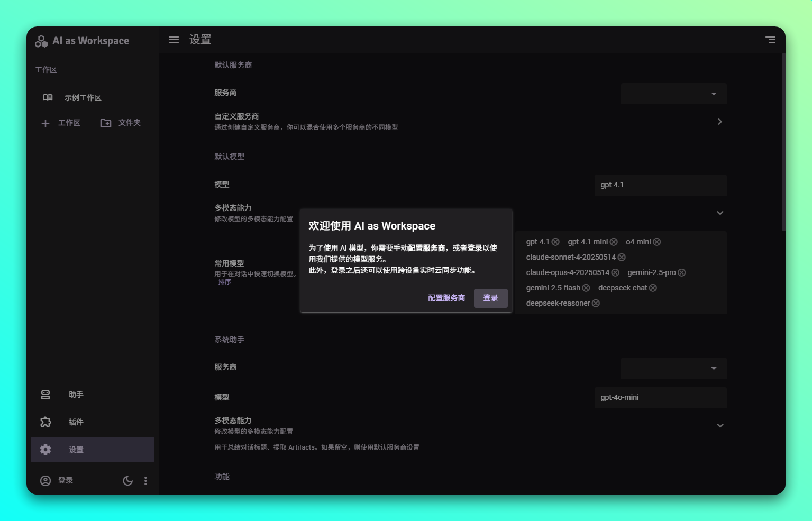
Task: Click the 登录 account entry in sidebar
Action: [57, 480]
